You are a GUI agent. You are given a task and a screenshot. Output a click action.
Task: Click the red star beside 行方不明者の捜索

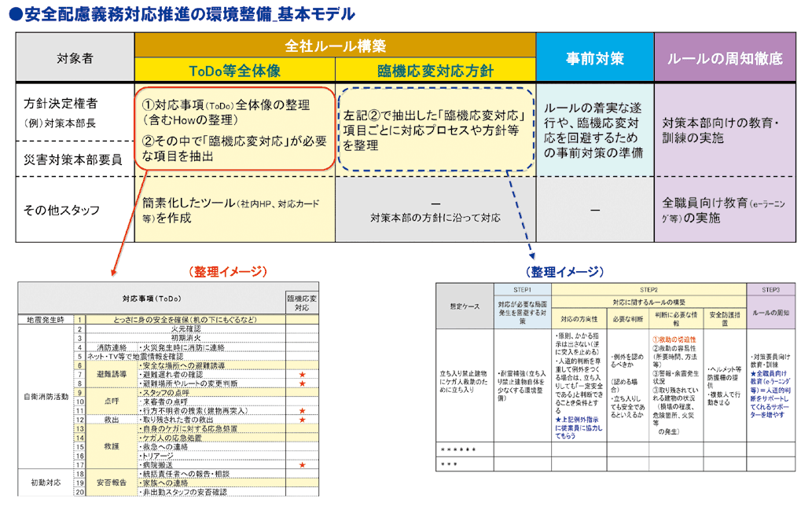point(302,411)
